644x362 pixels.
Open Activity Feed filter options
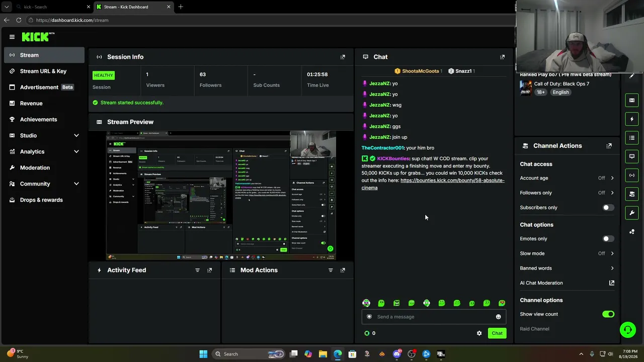pyautogui.click(x=197, y=270)
